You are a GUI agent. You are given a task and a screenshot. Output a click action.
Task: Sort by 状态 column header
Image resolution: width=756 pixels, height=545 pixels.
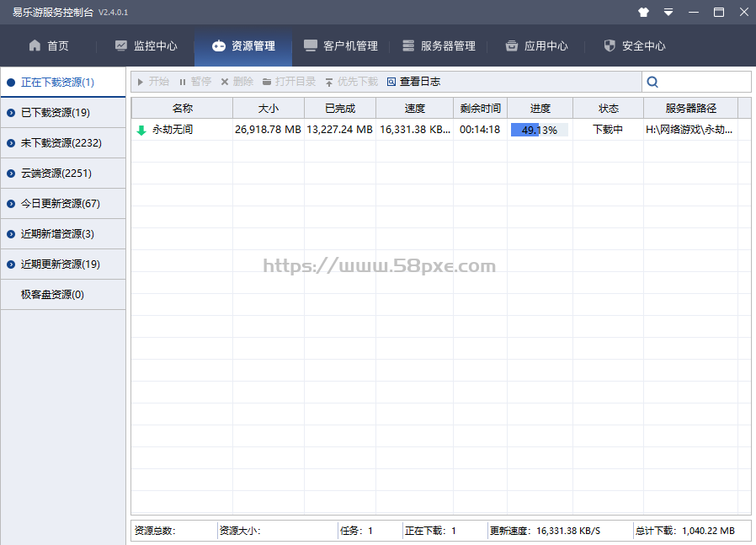point(609,108)
